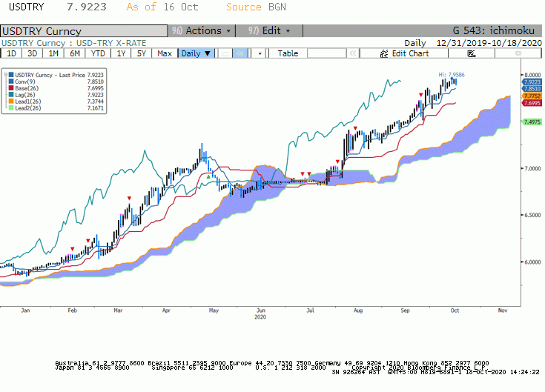This screenshot has width=545, height=392.
Task: Click the candlestick chart type icon
Action: point(240,53)
